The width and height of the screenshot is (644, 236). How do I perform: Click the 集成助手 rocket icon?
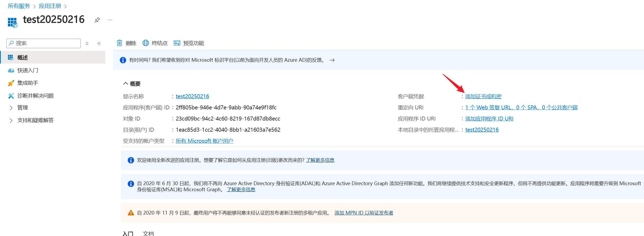click(11, 83)
